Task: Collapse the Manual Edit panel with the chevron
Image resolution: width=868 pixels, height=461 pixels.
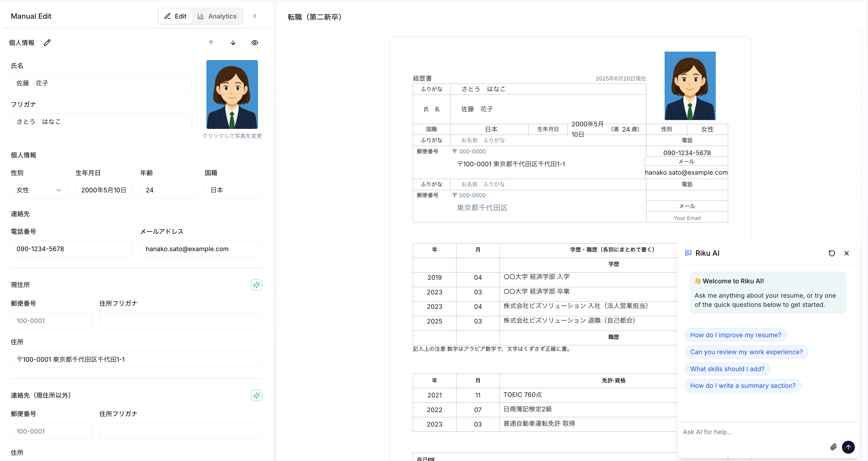Action: point(255,16)
